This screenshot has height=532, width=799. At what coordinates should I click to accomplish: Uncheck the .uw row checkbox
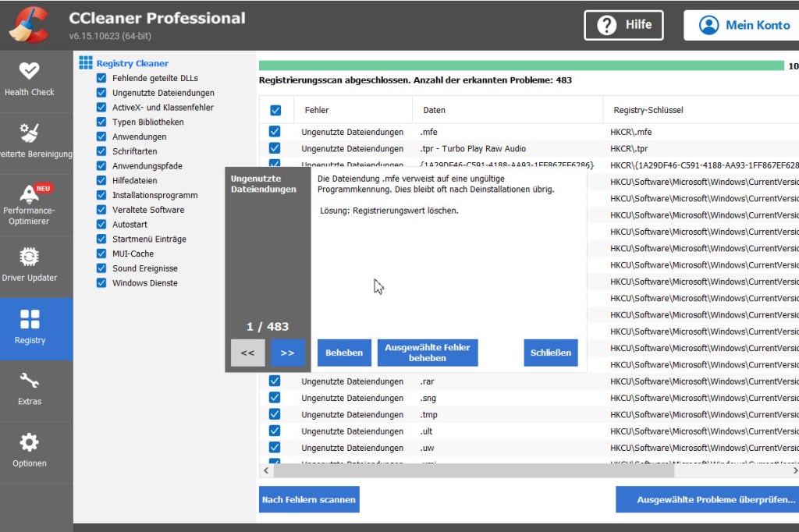[275, 448]
